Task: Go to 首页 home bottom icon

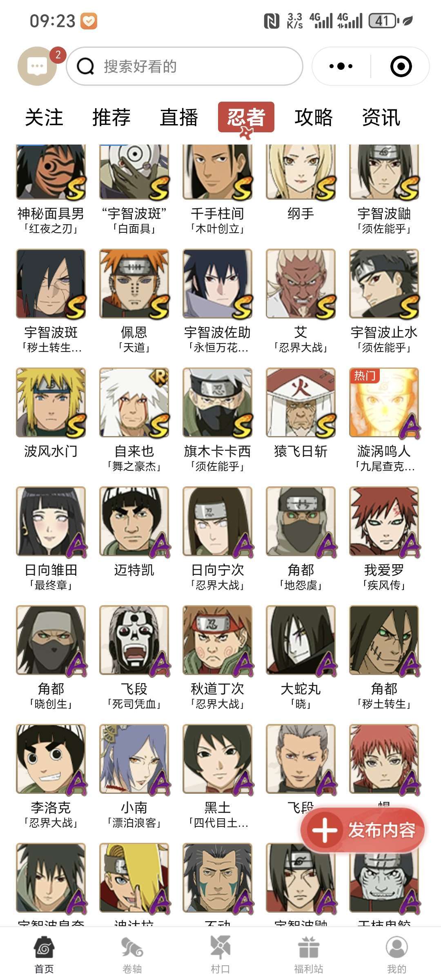Action: [44, 955]
